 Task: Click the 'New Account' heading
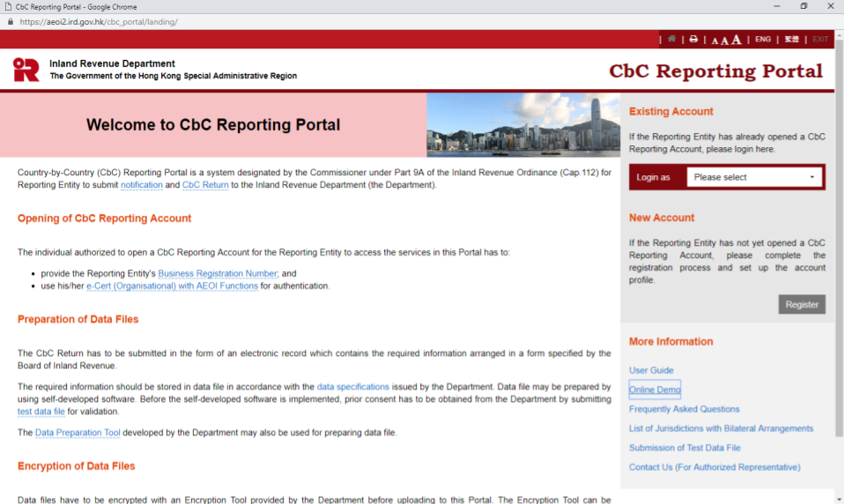click(662, 218)
